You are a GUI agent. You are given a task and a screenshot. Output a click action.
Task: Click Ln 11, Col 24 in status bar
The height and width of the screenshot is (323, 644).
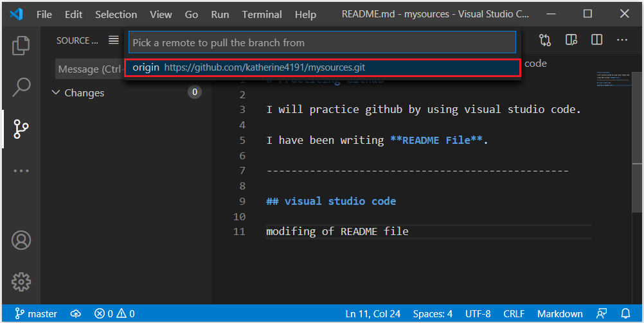coord(373,314)
